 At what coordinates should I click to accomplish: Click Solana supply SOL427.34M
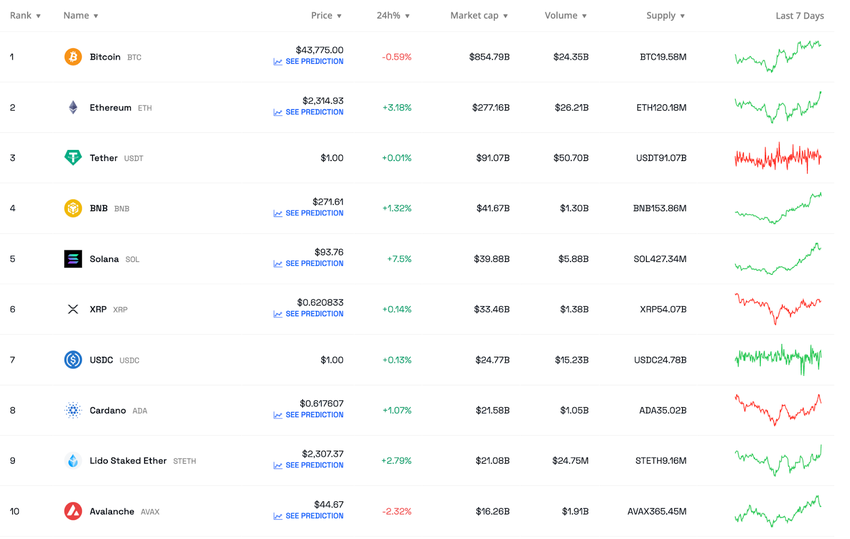[660, 259]
